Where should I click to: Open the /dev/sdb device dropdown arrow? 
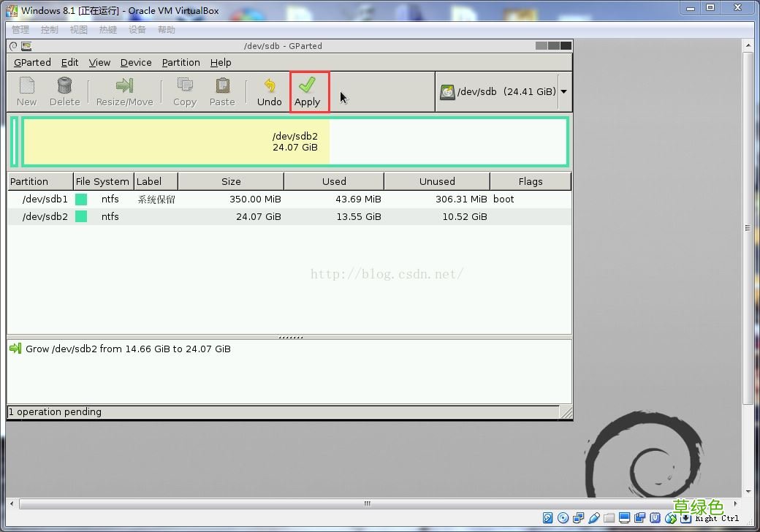point(564,91)
